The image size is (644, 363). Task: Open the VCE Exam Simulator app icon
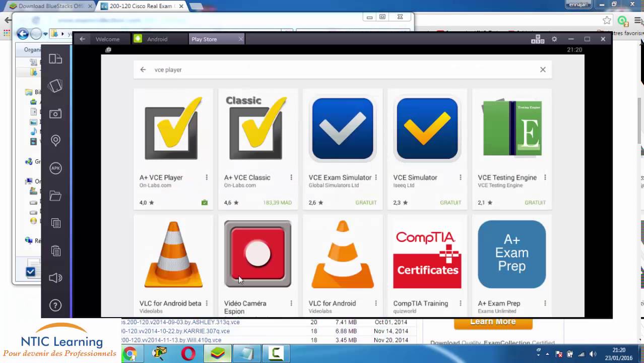click(343, 129)
